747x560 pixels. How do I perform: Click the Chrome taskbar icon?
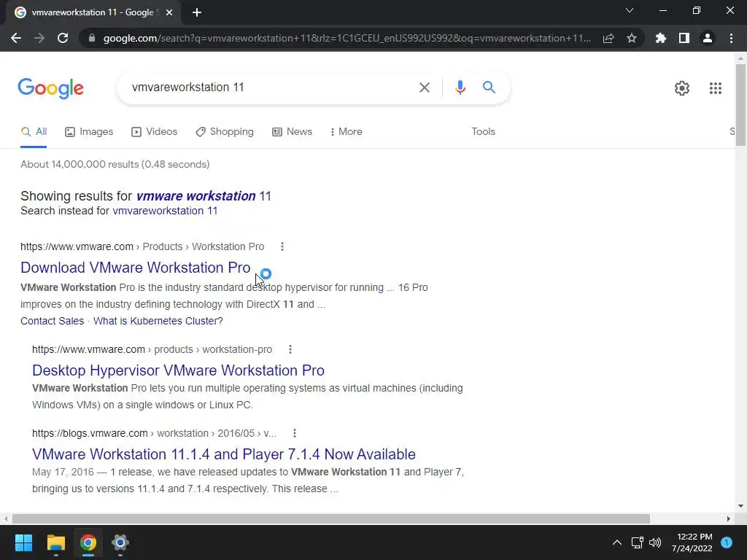(x=88, y=542)
